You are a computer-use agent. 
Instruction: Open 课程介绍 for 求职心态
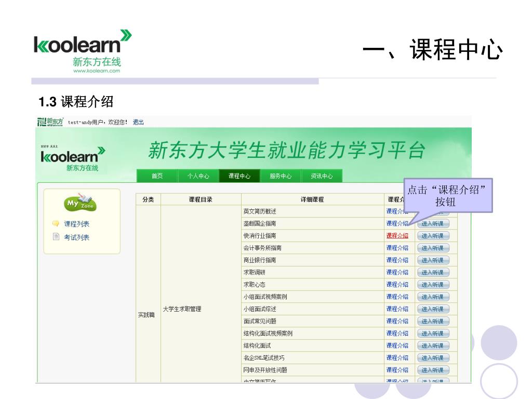pyautogui.click(x=397, y=285)
